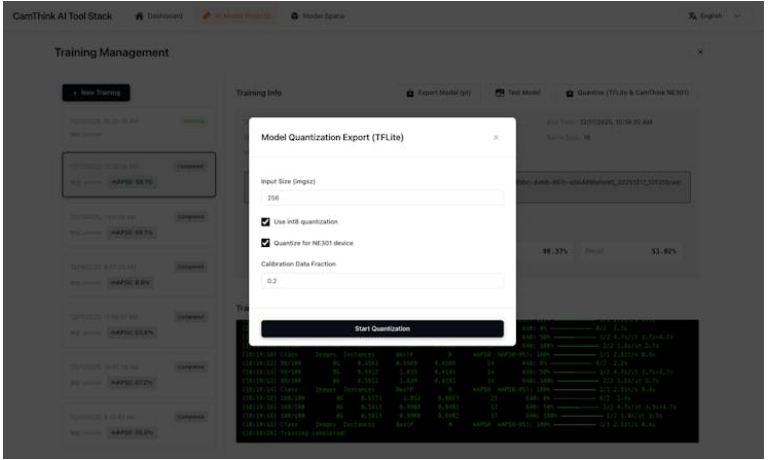The width and height of the screenshot is (770, 460).
Task: Click the Test Model image icon
Action: (501, 93)
